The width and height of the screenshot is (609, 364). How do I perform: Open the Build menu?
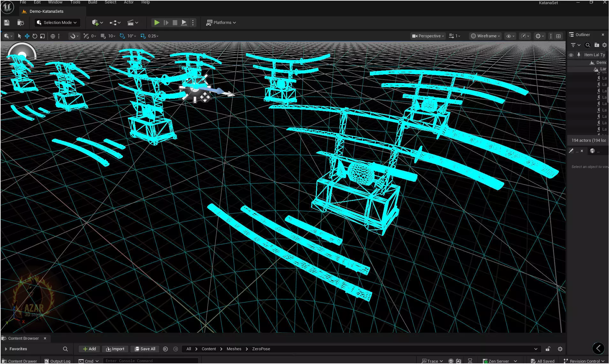pos(93,2)
